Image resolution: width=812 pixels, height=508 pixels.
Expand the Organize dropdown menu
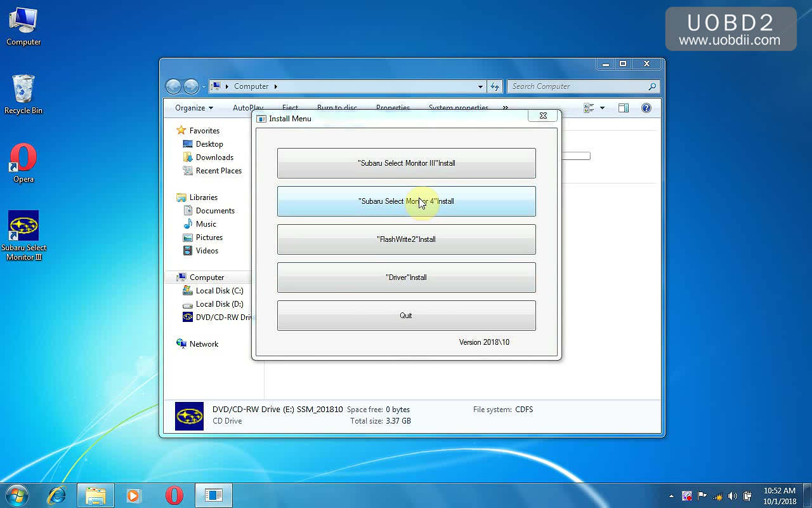click(x=194, y=108)
